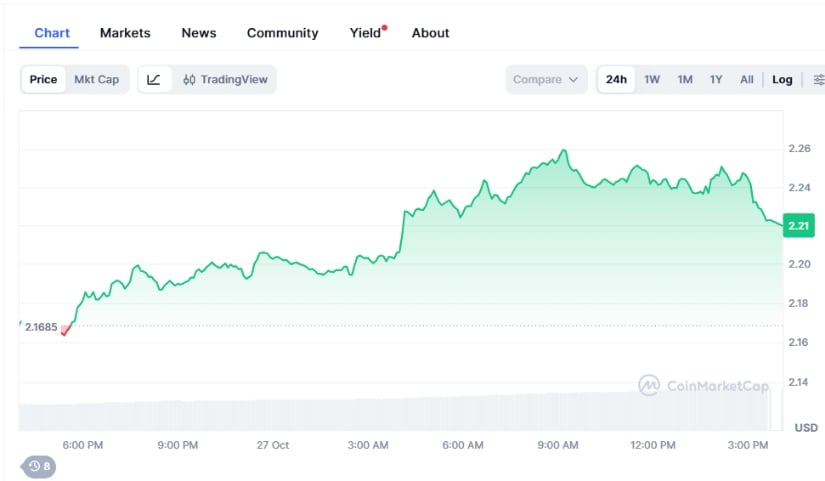This screenshot has height=481, width=825.
Task: Open the Markets tab
Action: pos(125,33)
